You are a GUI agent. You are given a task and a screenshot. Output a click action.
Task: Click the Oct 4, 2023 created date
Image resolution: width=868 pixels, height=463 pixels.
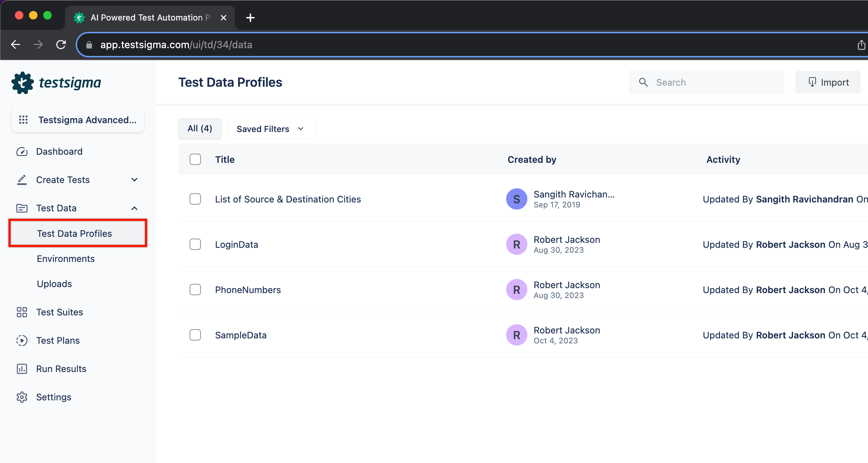point(556,341)
